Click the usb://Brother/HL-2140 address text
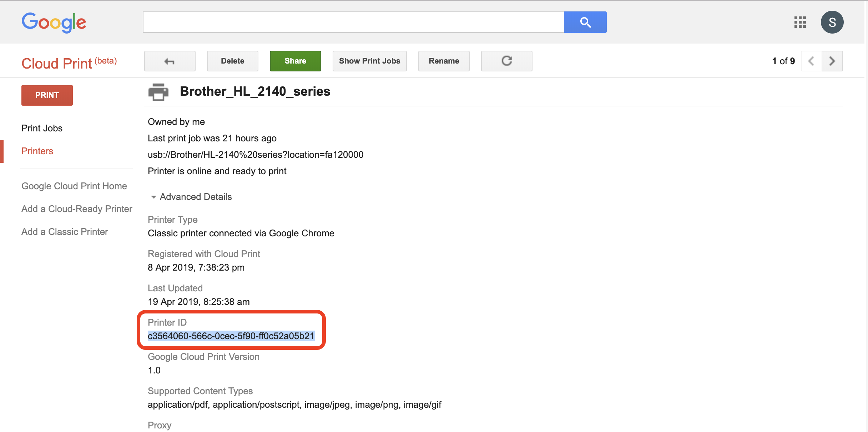 point(256,155)
